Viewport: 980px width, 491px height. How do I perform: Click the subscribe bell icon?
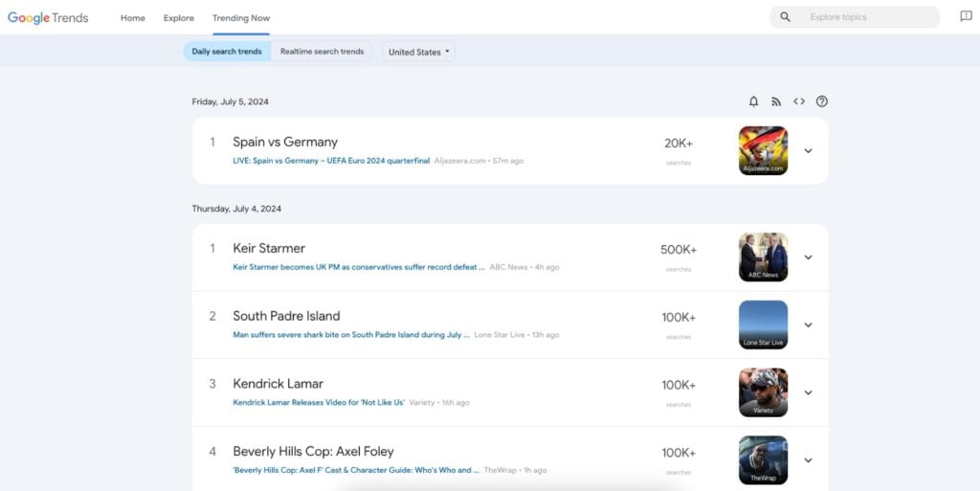click(754, 101)
